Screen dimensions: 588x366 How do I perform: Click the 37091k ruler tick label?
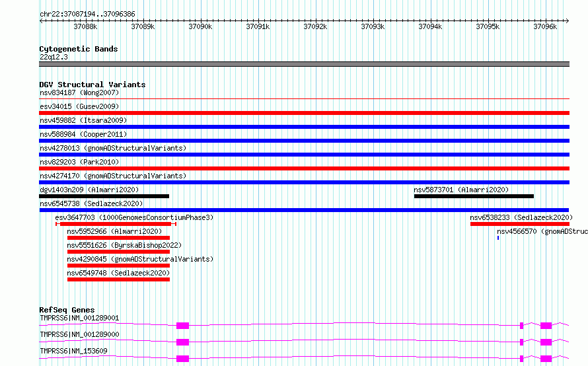tap(258, 26)
